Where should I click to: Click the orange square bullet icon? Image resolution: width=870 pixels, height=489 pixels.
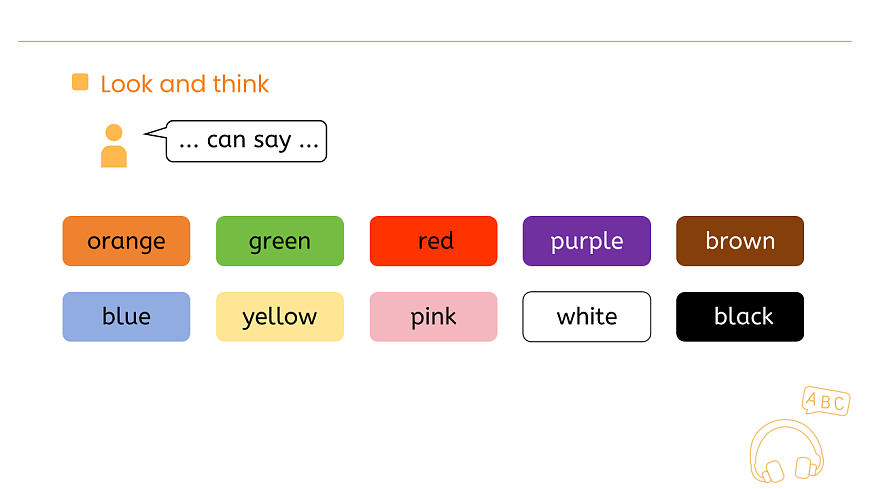[80, 82]
